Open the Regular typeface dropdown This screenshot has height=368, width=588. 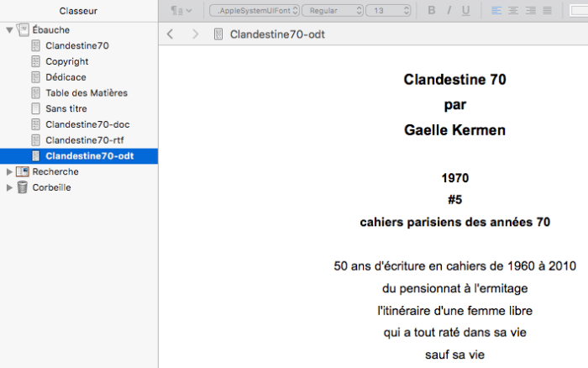[333, 11]
